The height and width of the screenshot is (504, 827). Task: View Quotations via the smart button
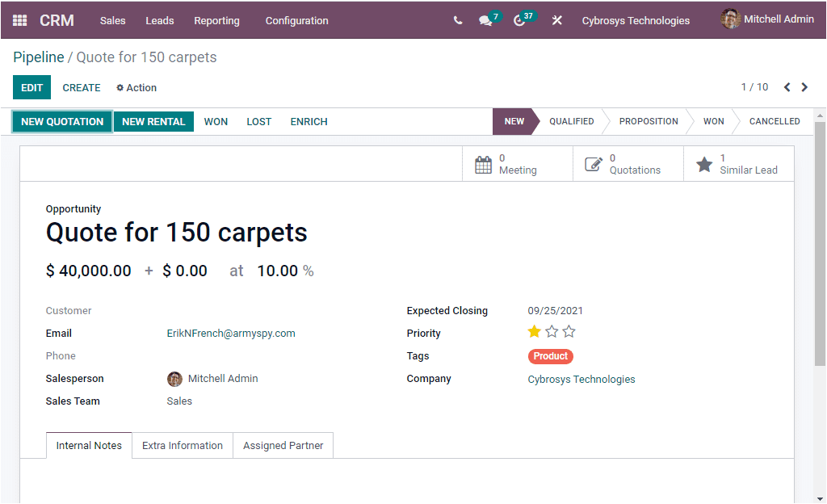628,164
